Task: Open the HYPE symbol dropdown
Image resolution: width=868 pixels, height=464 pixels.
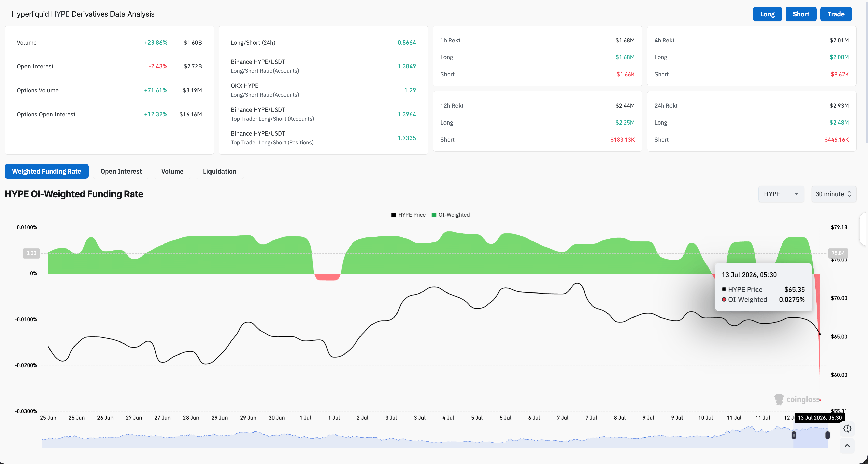Action: tap(781, 194)
